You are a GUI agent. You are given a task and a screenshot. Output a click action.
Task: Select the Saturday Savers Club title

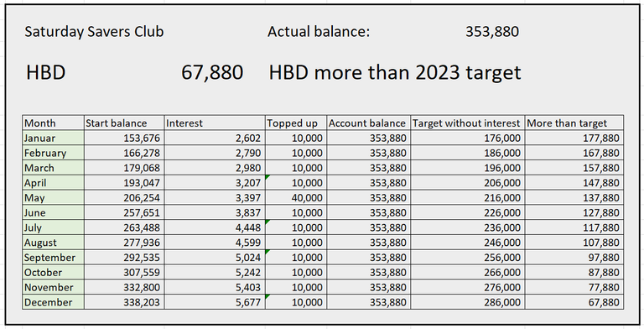[x=94, y=32]
